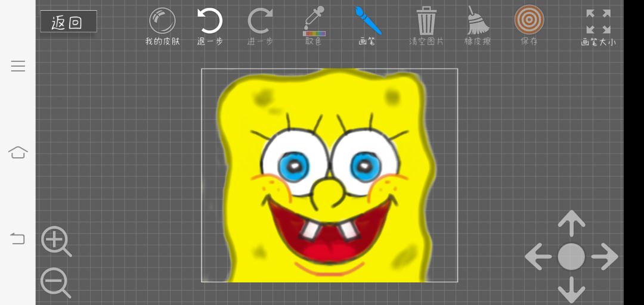644x305 pixels.
Task: Zoom out with the minus magnifier
Action: coord(56,283)
